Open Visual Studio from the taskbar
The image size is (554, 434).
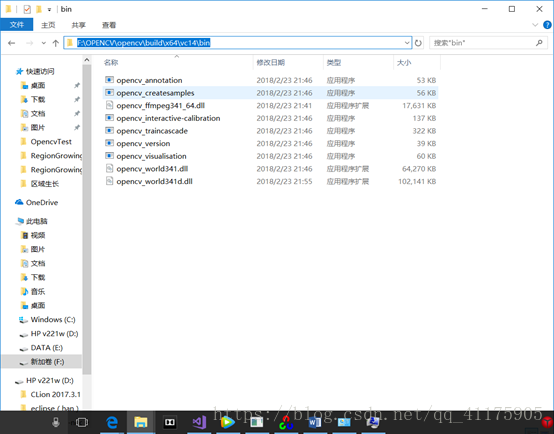(x=199, y=422)
